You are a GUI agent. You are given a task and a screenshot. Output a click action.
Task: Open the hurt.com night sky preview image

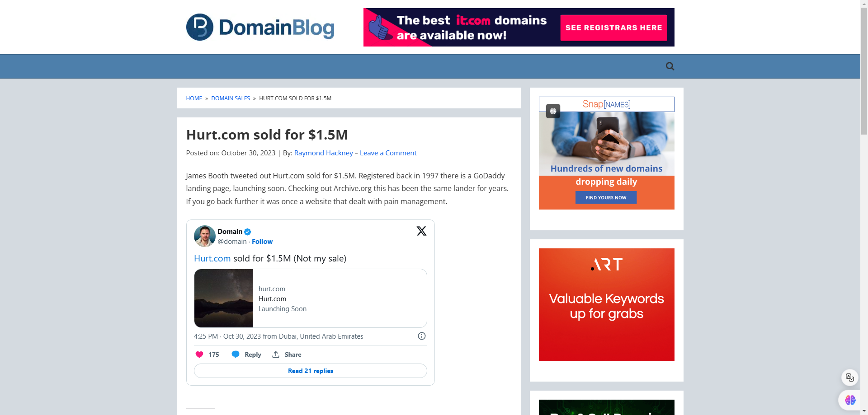224,298
